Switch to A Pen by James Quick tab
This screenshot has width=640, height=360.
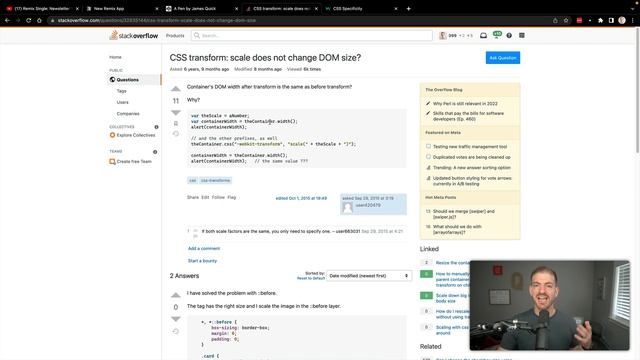201,8
